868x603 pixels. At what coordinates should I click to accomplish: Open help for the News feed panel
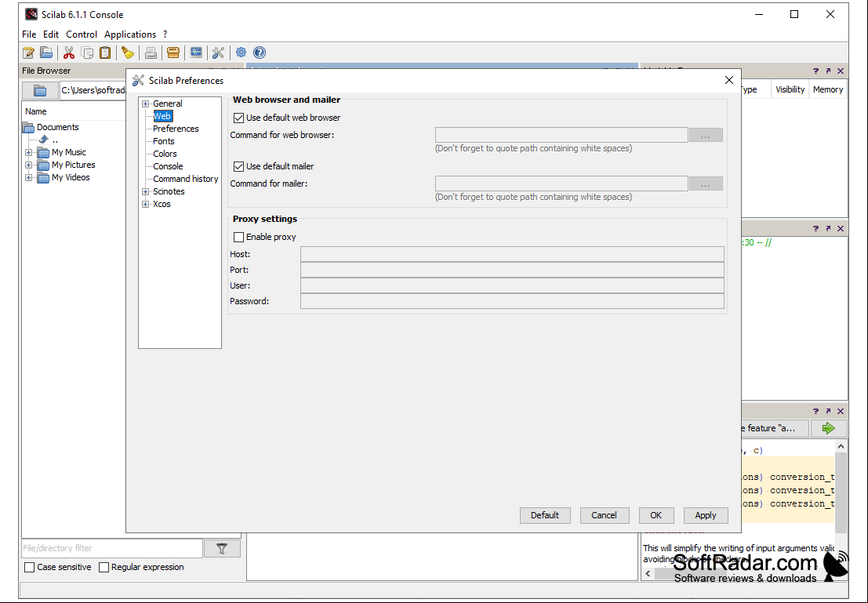point(815,411)
